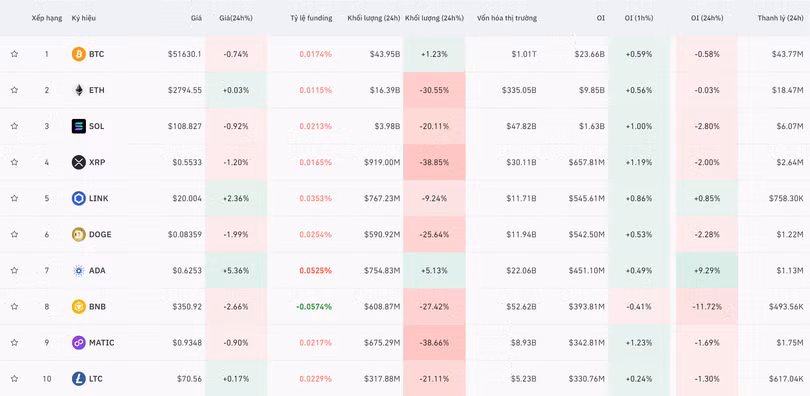Star the SOL row as favorite
This screenshot has height=396, width=810.
[x=14, y=126]
